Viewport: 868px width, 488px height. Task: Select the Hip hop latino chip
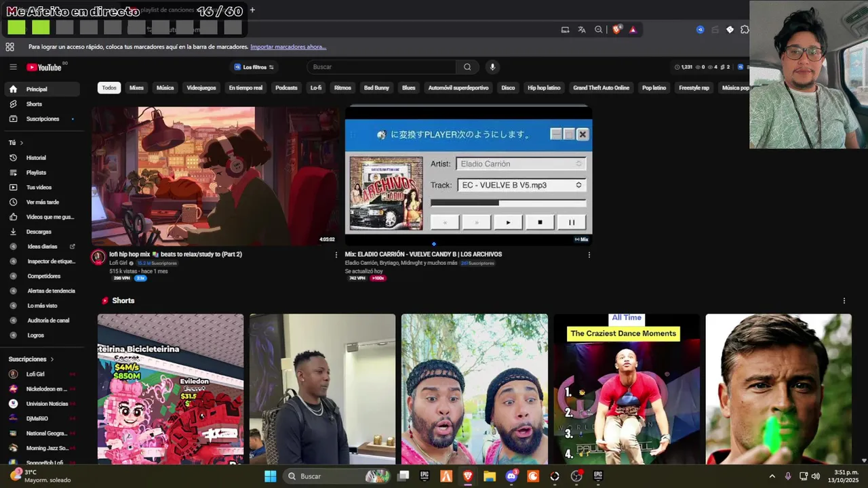click(544, 88)
